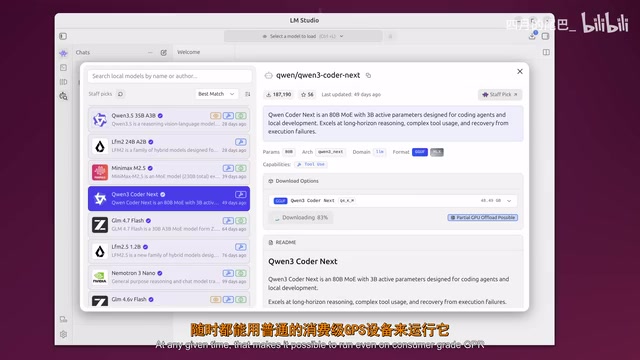Open the Chat view in sidebar
The height and width of the screenshot is (360, 640).
click(x=63, y=53)
